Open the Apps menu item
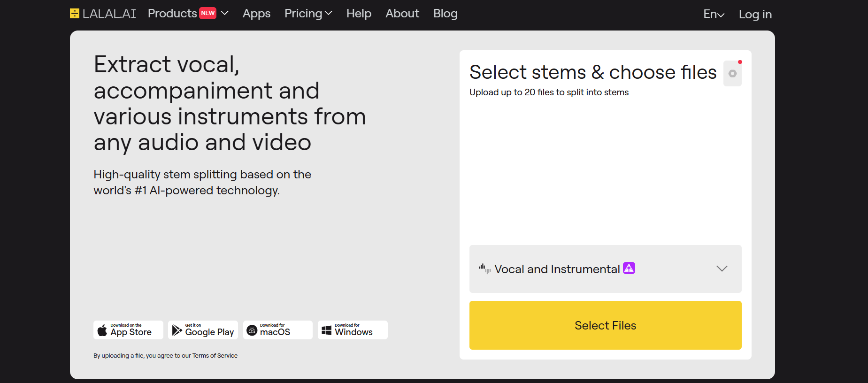 [256, 14]
